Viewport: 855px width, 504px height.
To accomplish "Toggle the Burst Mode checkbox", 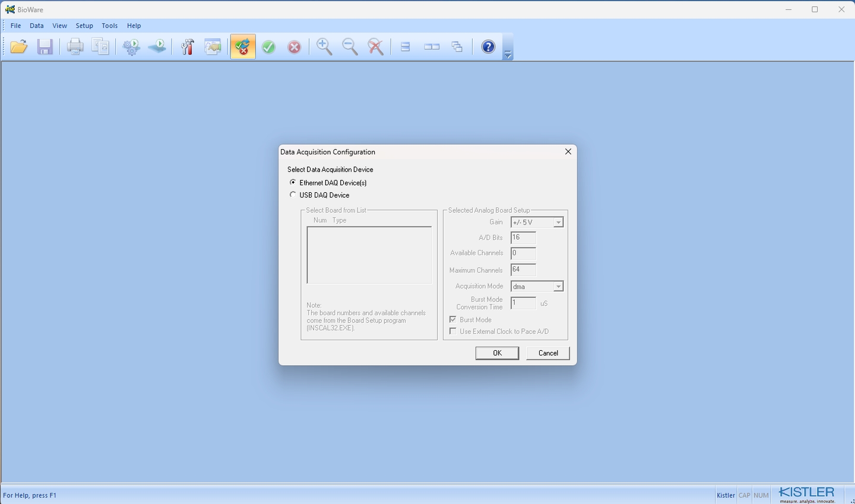I will point(453,319).
